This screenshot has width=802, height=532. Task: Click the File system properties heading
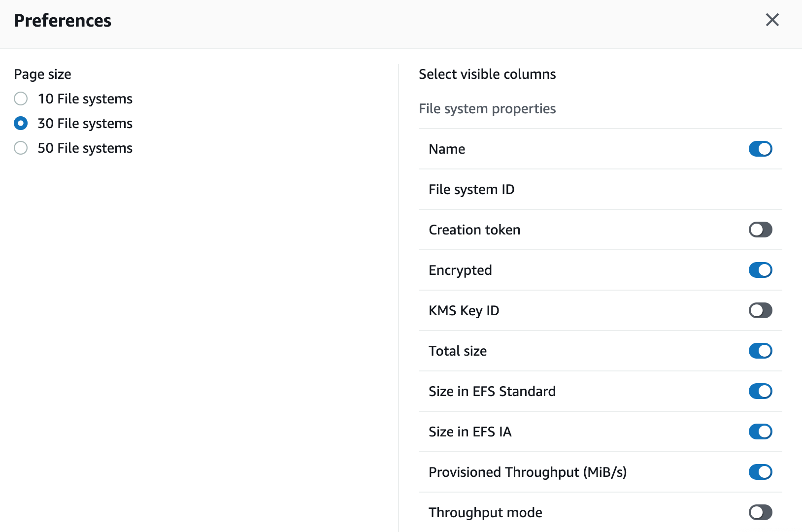click(487, 108)
